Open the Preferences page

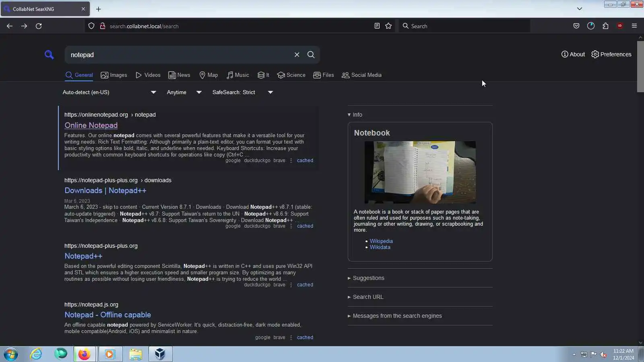pos(611,54)
